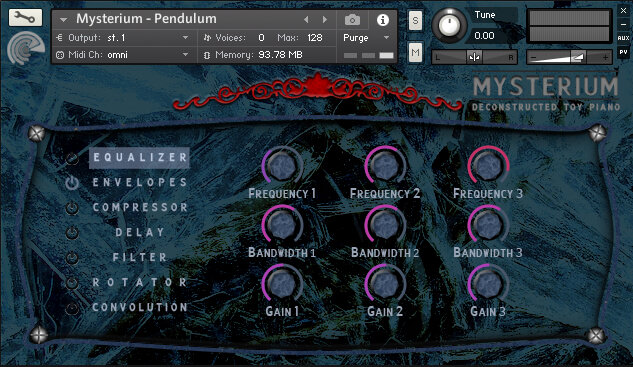Open the instrument info icon
Viewport: 633px width, 367px height.
click(x=383, y=20)
